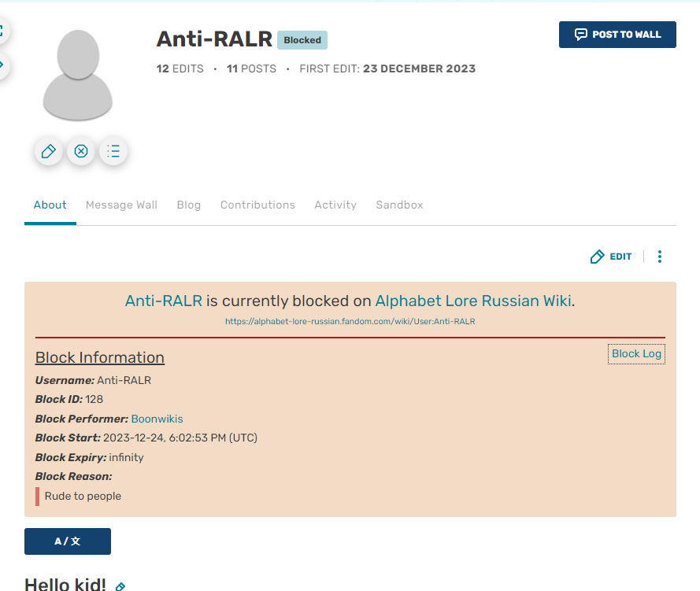The width and height of the screenshot is (700, 591).
Task: Switch to the Message Wall tab
Action: tap(121, 205)
